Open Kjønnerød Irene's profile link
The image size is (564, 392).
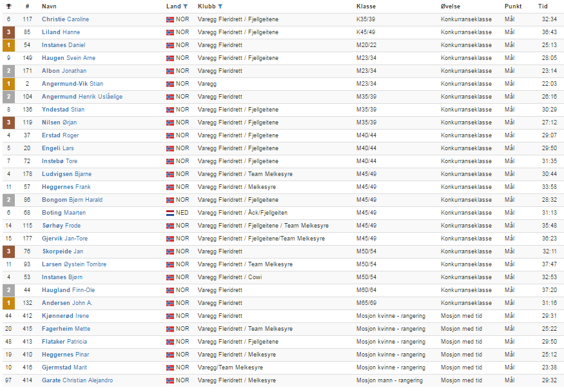pyautogui.click(x=65, y=316)
